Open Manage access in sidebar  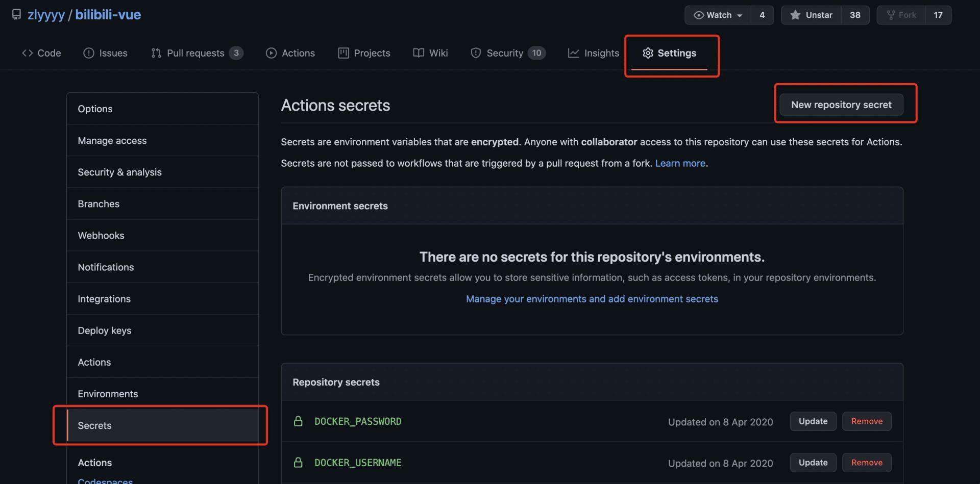click(162, 140)
